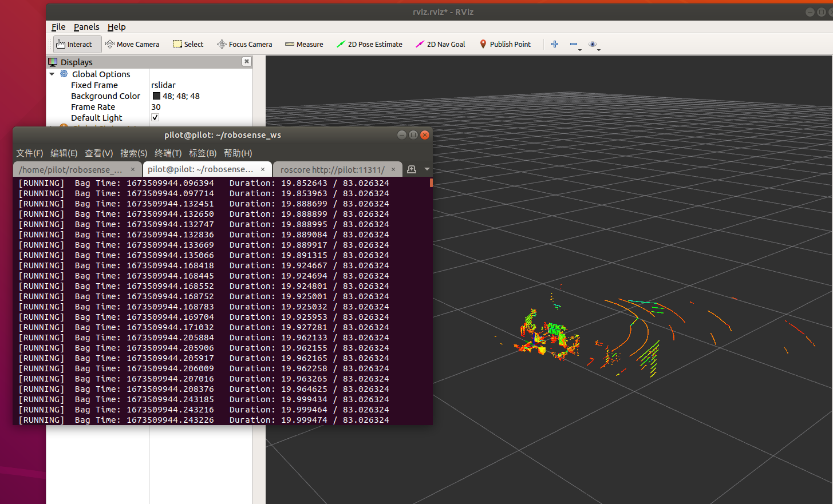Open the minus remove-tool dropdown
Viewport: 833px width, 504px height.
[575, 45]
